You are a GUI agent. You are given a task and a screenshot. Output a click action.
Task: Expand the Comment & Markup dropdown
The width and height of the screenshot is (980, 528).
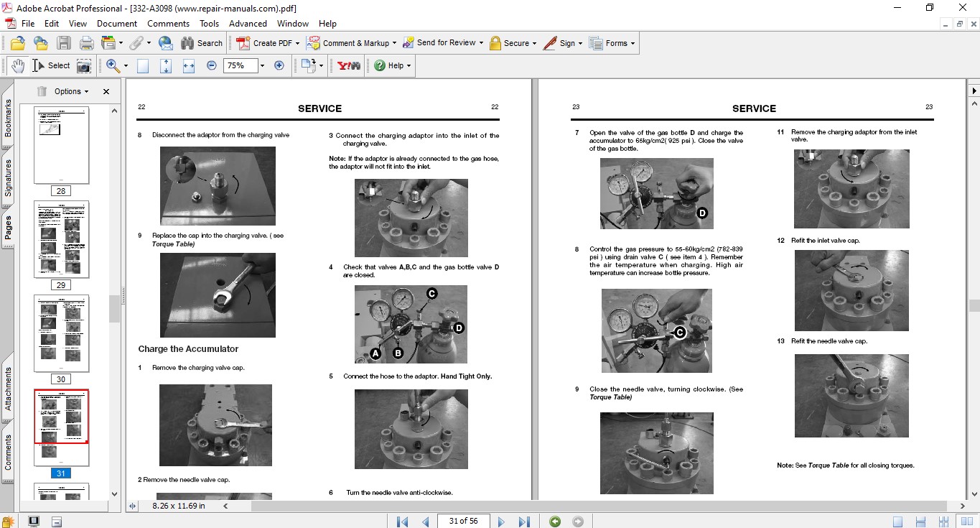pyautogui.click(x=395, y=43)
